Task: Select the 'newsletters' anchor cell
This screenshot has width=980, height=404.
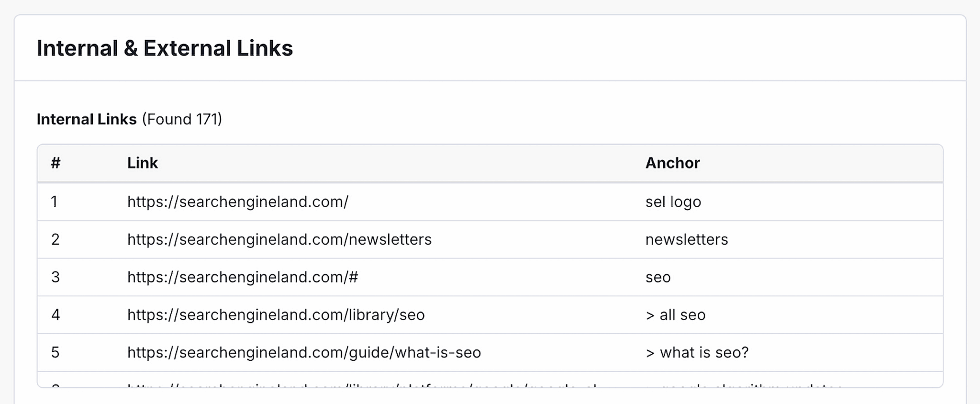Action: (686, 239)
